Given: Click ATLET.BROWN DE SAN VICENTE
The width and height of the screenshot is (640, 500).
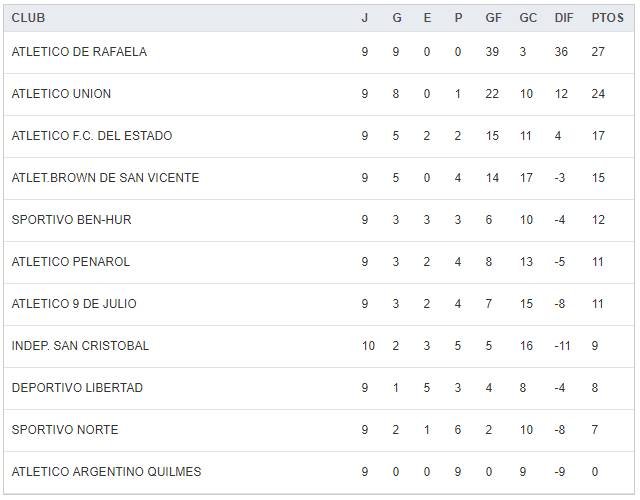Looking at the screenshot, I should click(x=105, y=178).
